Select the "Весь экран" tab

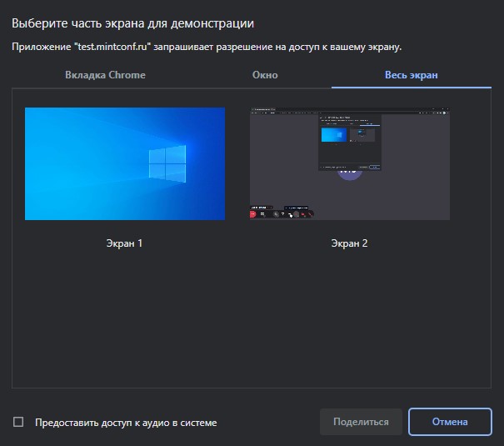coord(411,75)
